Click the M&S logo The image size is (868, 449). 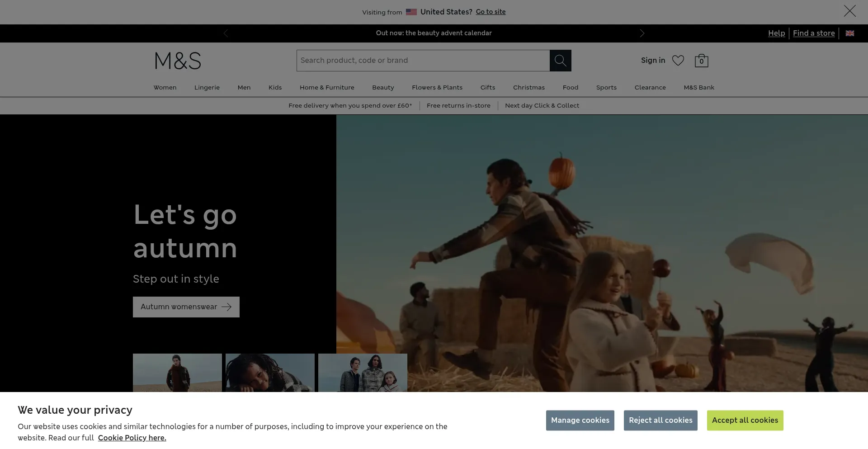178,61
